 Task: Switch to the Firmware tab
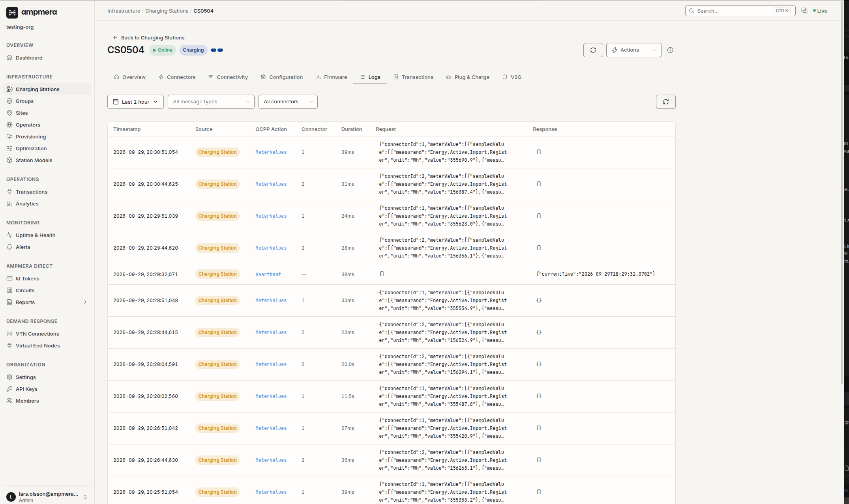tap(332, 77)
